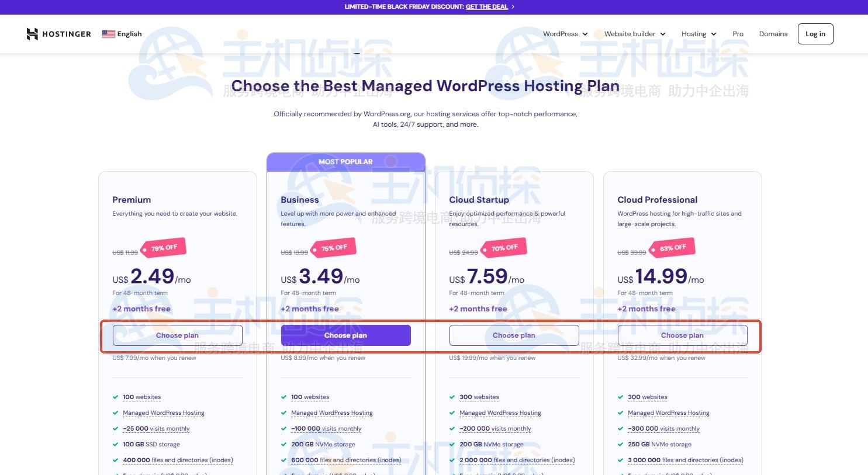The height and width of the screenshot is (475, 868).
Task: Choose plan for Cloud Professional
Action: (682, 335)
